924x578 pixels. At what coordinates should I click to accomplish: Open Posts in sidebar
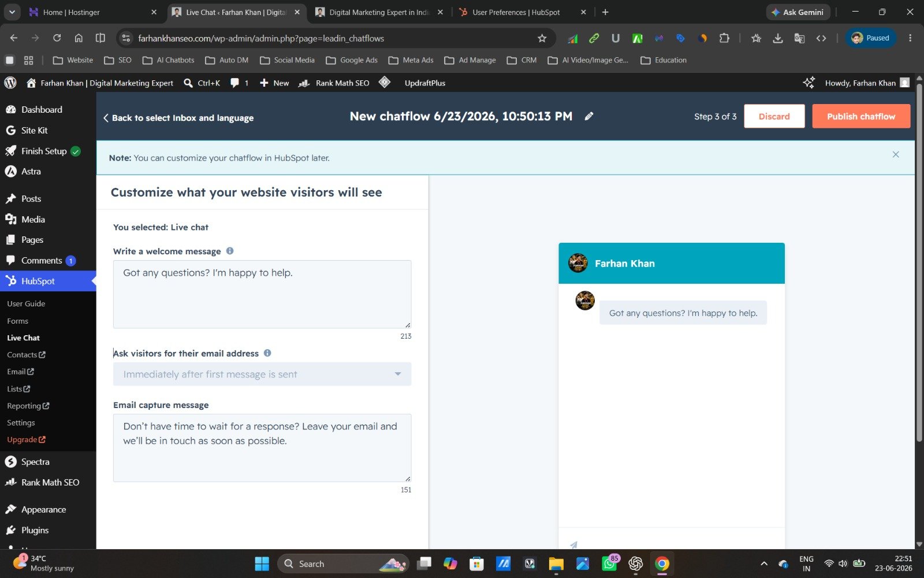(48, 198)
